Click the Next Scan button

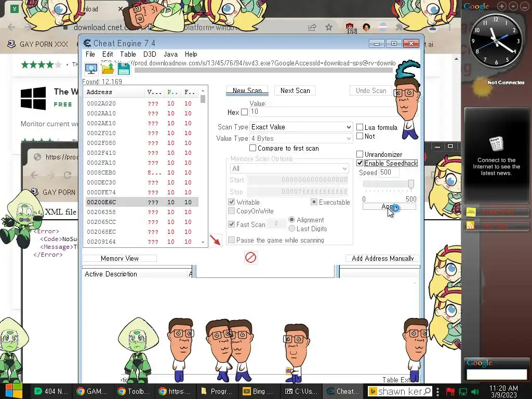[295, 90]
